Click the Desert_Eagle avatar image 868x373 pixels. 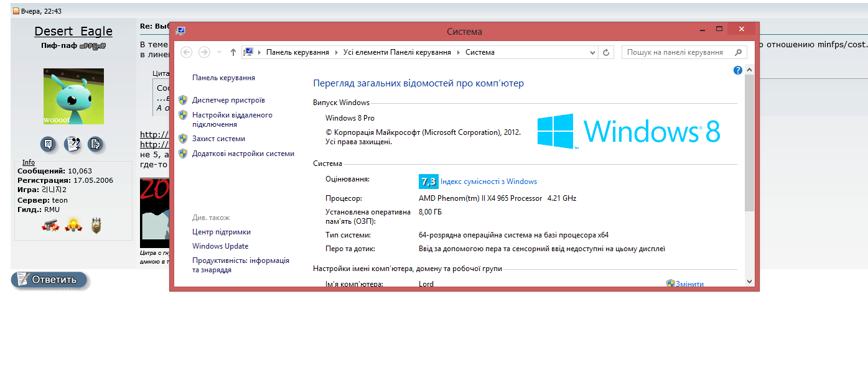73,96
